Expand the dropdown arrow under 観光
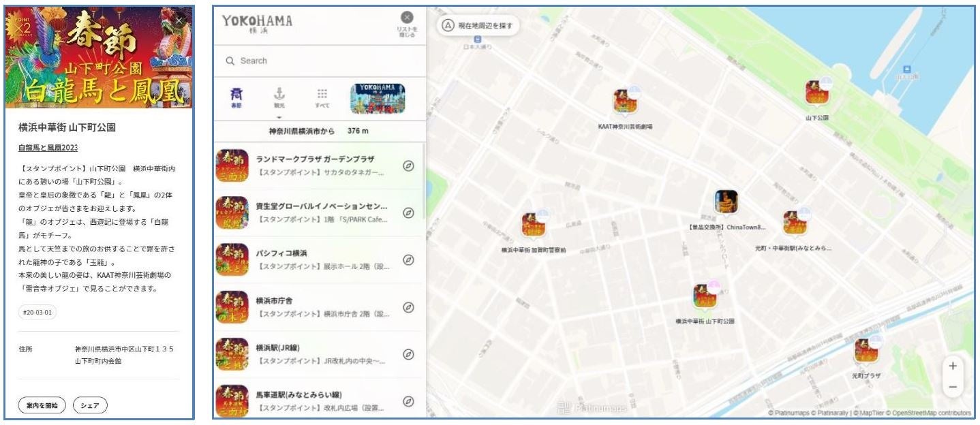Viewport: 980px width, 425px height. tap(279, 117)
